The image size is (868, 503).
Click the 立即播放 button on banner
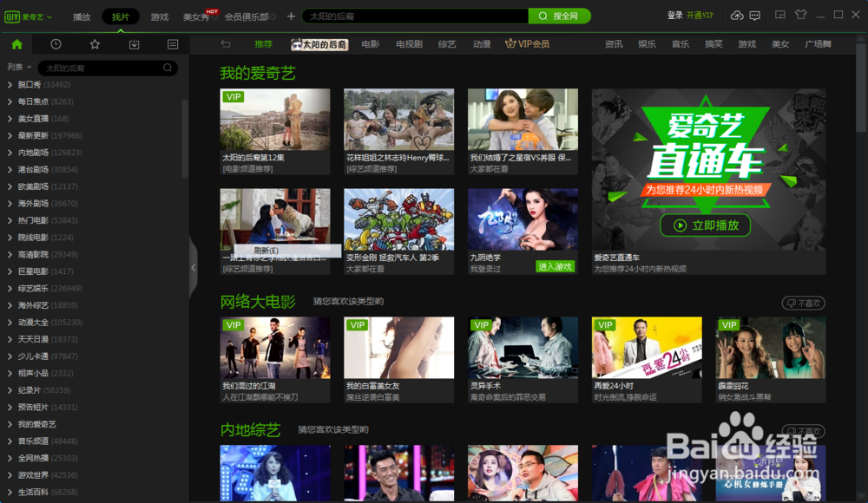click(x=705, y=225)
